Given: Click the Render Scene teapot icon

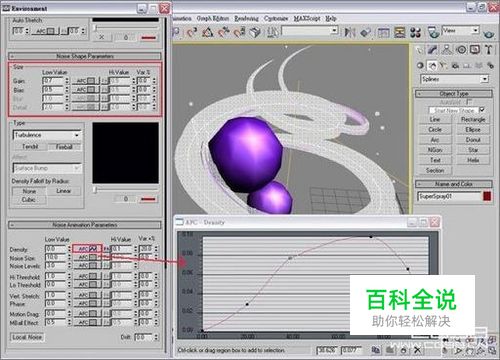Looking at the screenshot, I should click(x=433, y=32).
